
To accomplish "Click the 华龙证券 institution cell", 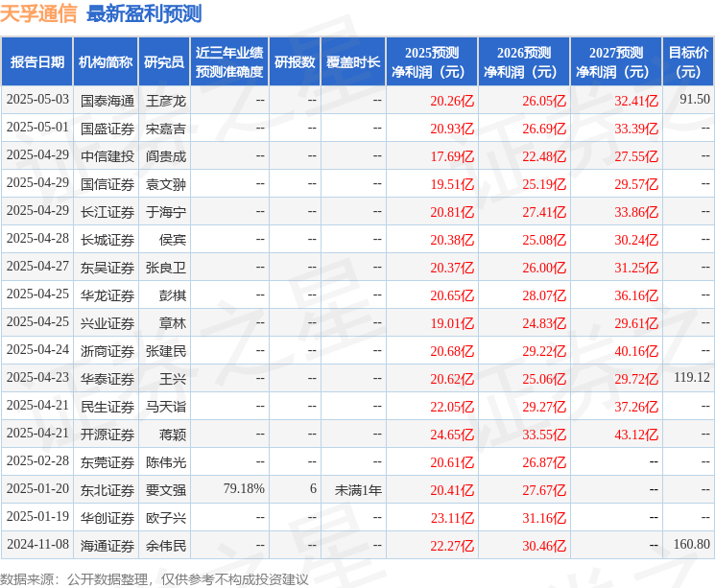I will (x=107, y=295).
